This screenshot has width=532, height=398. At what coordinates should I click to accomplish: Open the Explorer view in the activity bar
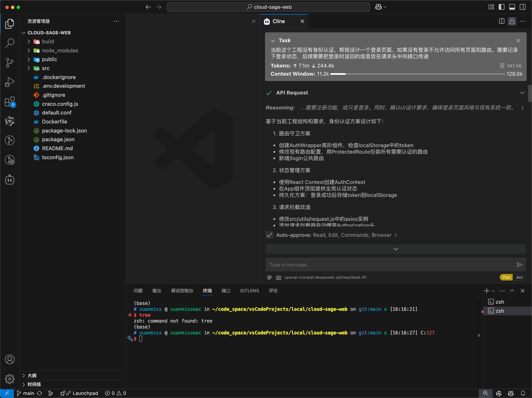[x=10, y=24]
